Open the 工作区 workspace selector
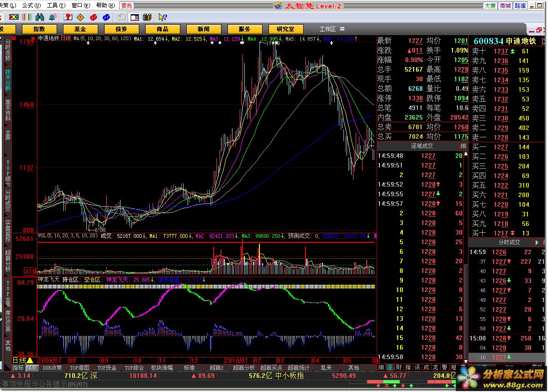Viewport: 548px width, 392px height. coord(327,29)
